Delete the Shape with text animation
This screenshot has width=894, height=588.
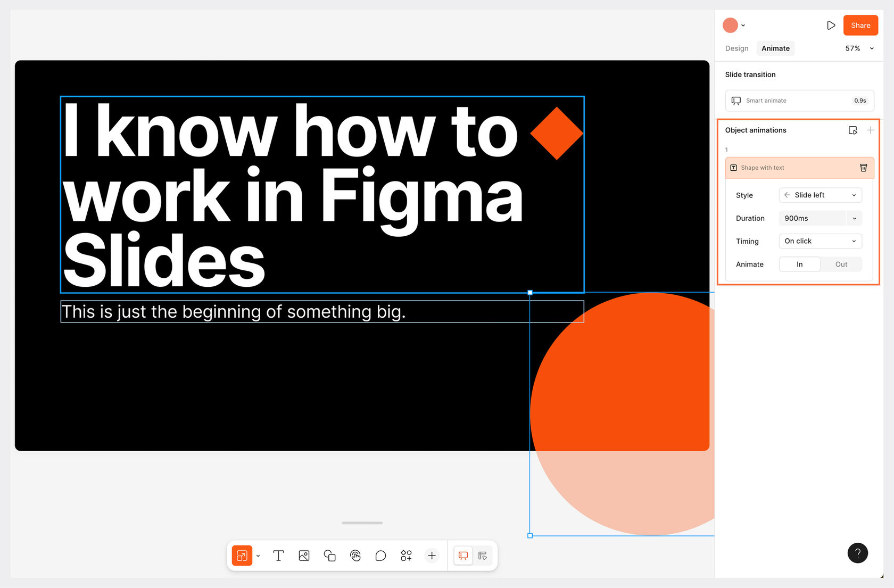point(864,168)
